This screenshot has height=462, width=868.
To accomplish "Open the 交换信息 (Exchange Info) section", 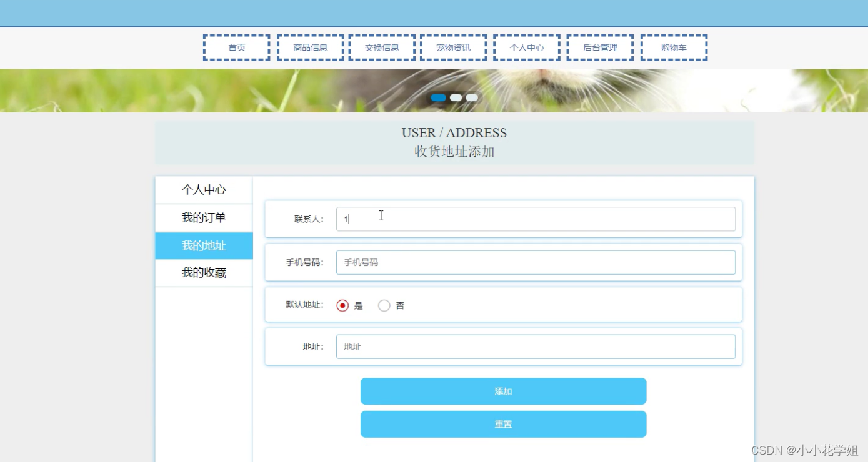I will tap(382, 47).
